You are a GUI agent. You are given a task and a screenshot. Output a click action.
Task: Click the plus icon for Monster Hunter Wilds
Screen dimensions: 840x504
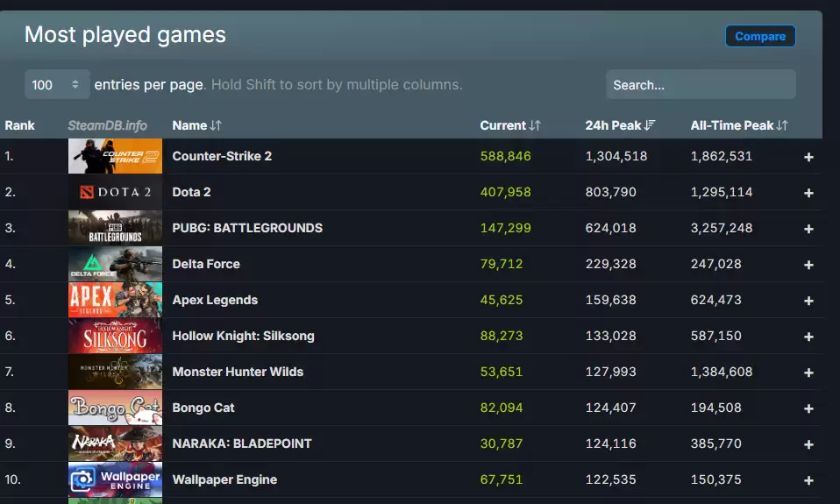tap(808, 373)
